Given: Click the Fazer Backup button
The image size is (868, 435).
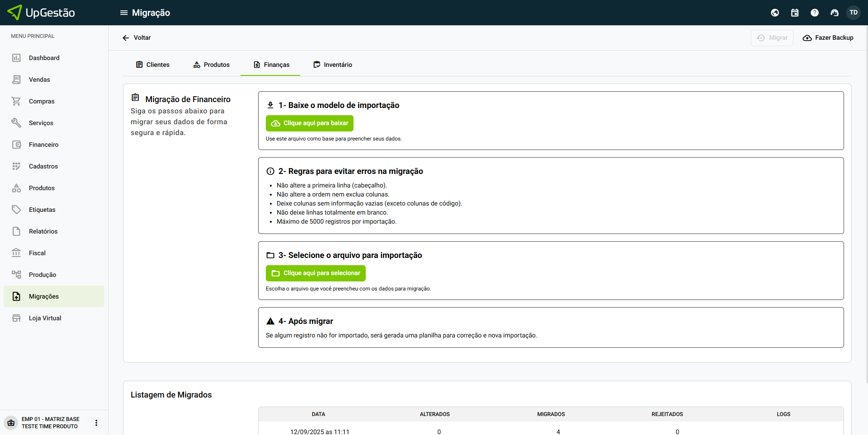Looking at the screenshot, I should (828, 38).
